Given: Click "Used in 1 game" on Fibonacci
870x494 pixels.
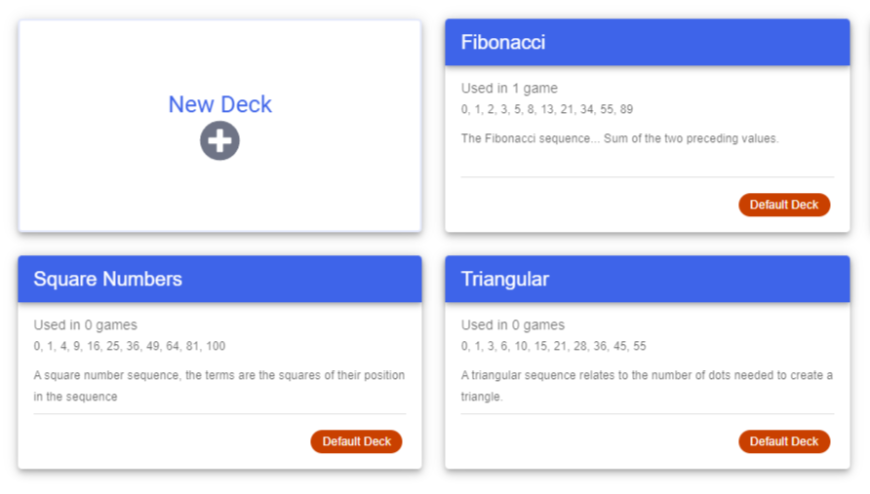Looking at the screenshot, I should pyautogui.click(x=509, y=88).
